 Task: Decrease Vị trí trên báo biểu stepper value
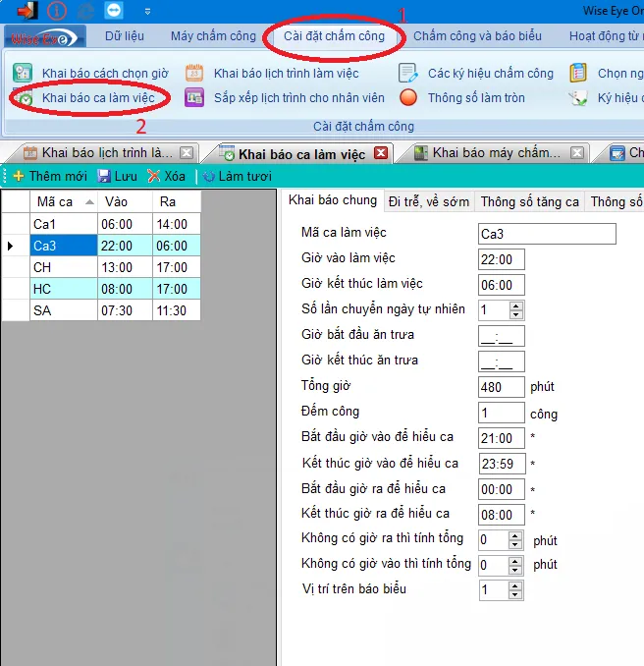coord(516,594)
